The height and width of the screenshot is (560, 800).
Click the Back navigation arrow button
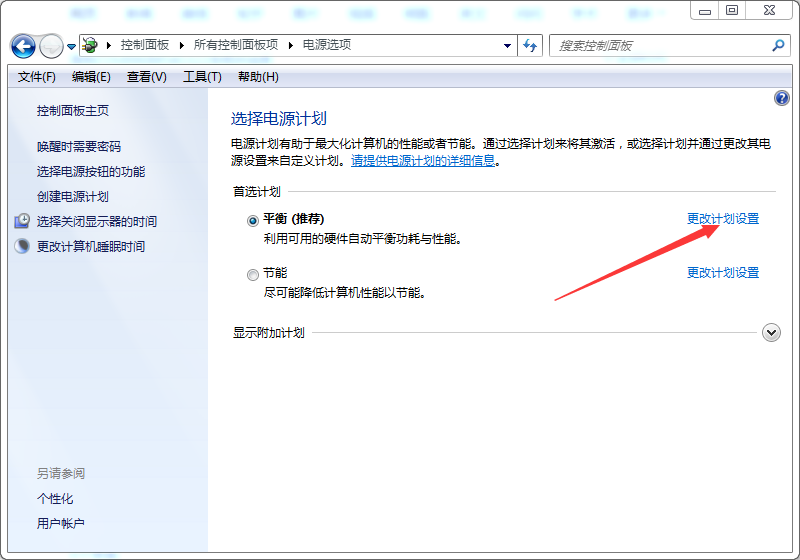click(x=23, y=46)
